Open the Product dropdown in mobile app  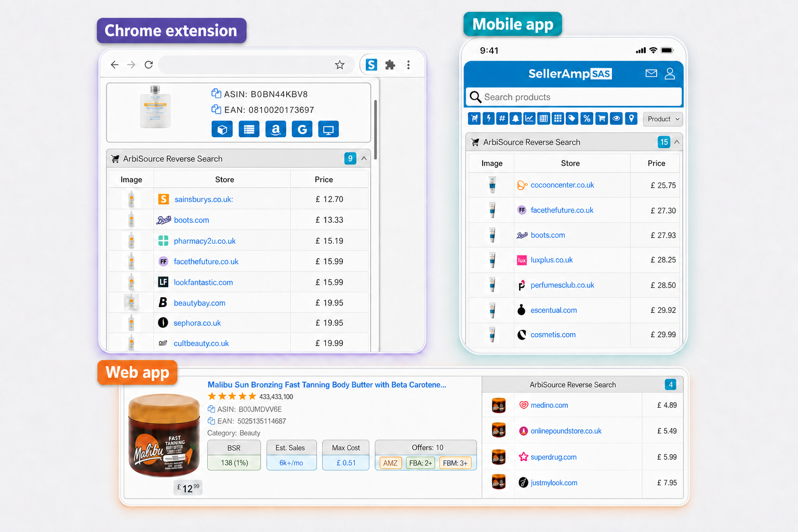(x=662, y=119)
